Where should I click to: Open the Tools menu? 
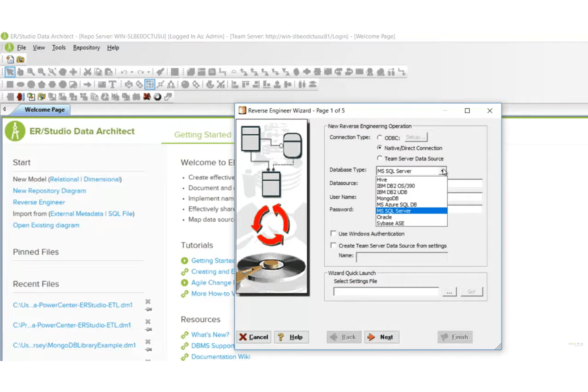click(59, 47)
